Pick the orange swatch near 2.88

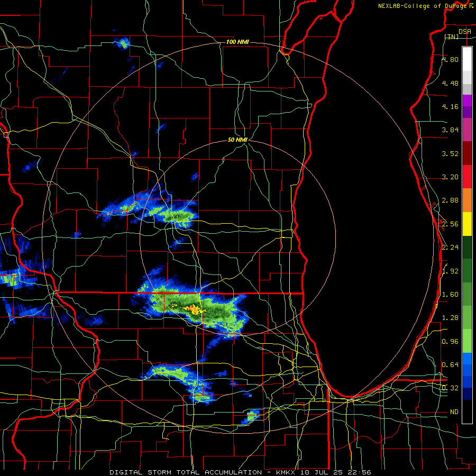(x=467, y=200)
